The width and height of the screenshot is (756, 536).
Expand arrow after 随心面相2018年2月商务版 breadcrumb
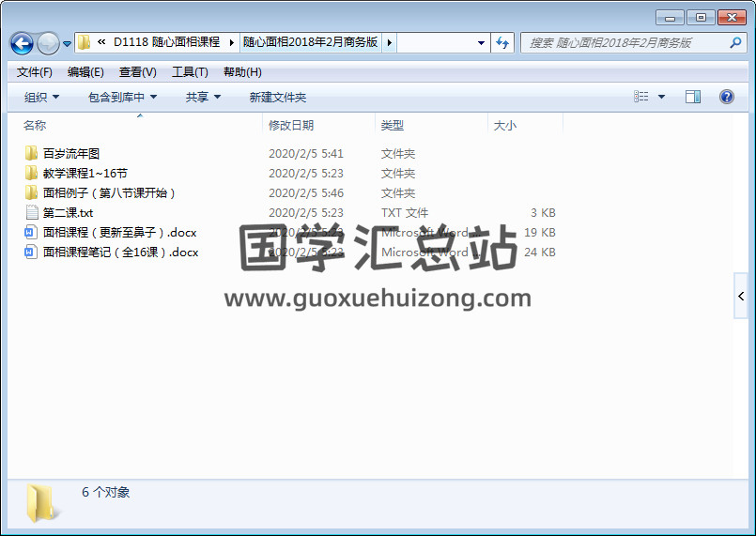pos(390,42)
